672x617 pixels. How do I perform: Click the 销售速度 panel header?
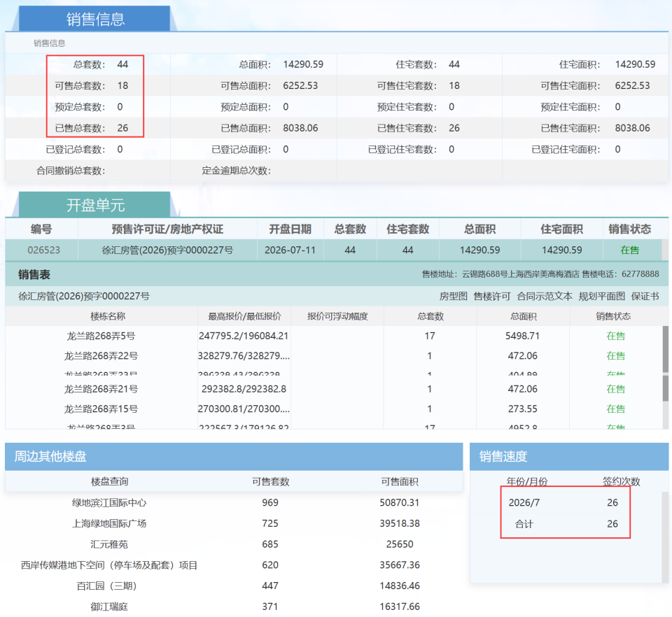569,456
